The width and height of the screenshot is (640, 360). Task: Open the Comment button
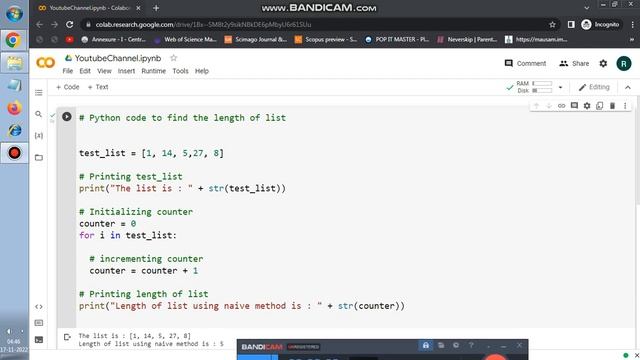pyautogui.click(x=525, y=63)
